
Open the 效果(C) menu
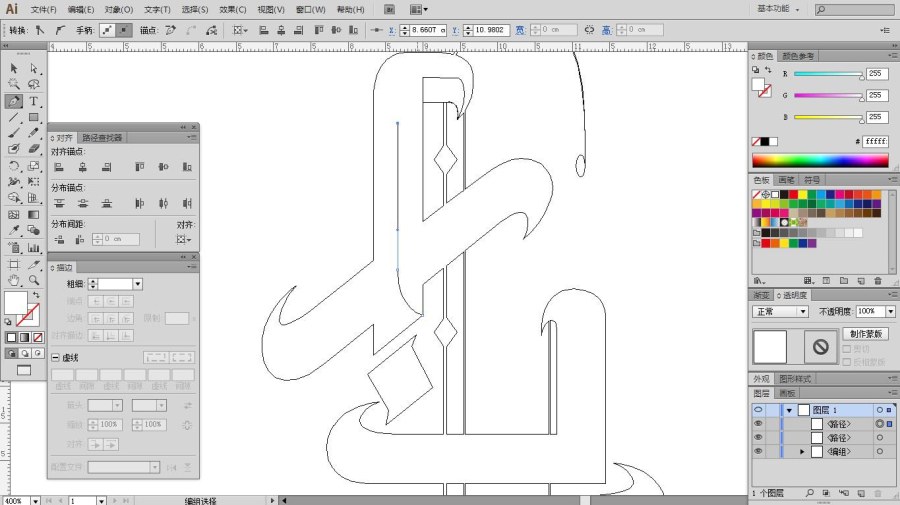coord(232,10)
